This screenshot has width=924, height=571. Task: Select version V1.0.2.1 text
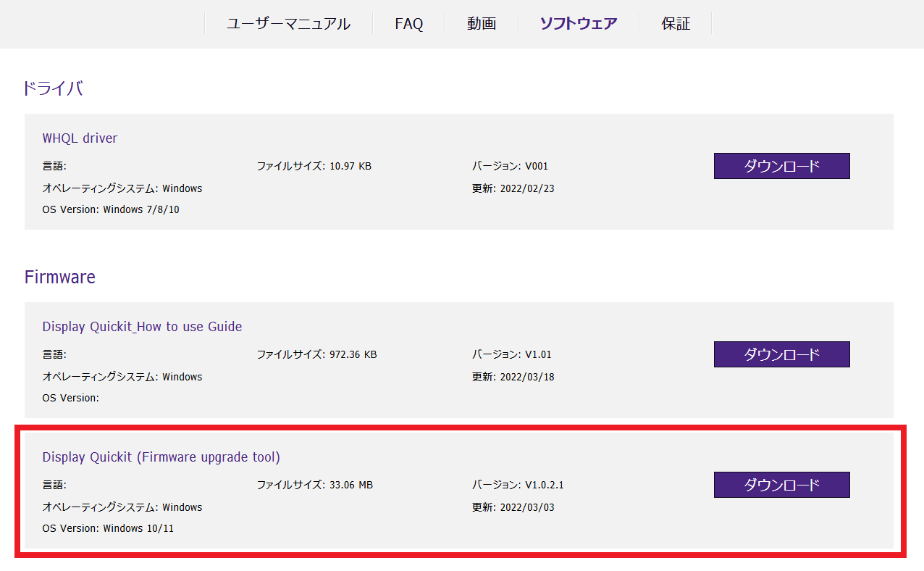518,485
